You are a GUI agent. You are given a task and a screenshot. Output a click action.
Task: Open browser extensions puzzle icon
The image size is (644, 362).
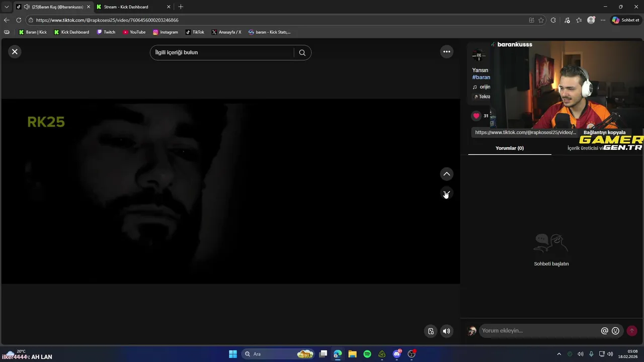[x=553, y=20]
